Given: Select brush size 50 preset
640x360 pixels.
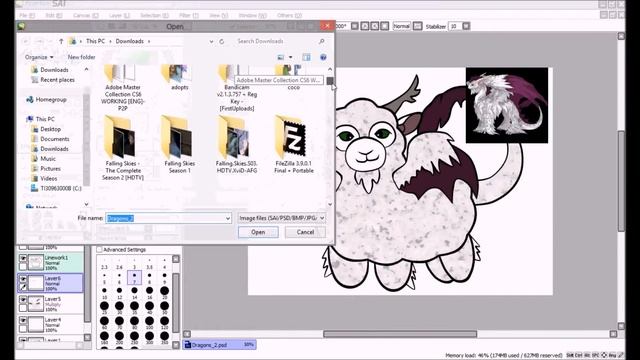Looking at the screenshot, I should pyautogui.click(x=164, y=307).
